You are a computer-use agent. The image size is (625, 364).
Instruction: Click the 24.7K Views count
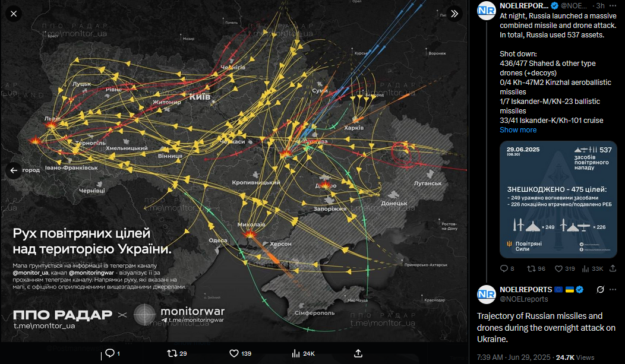[x=575, y=357]
